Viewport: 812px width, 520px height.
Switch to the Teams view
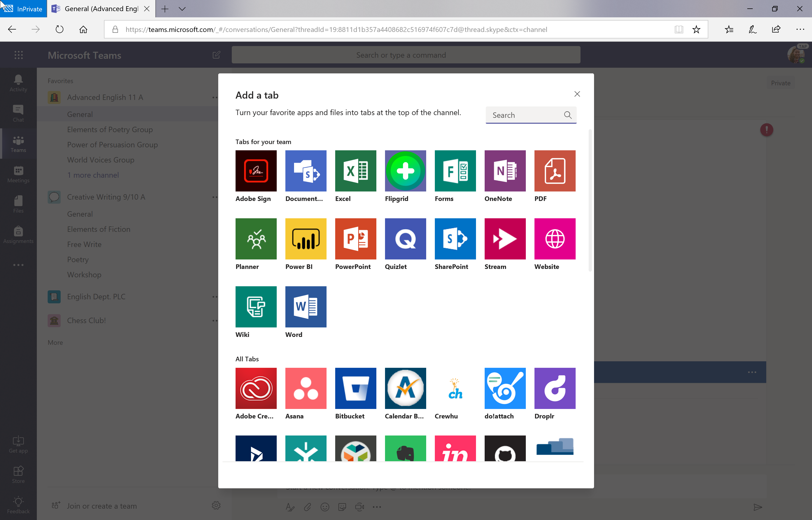coord(18,144)
